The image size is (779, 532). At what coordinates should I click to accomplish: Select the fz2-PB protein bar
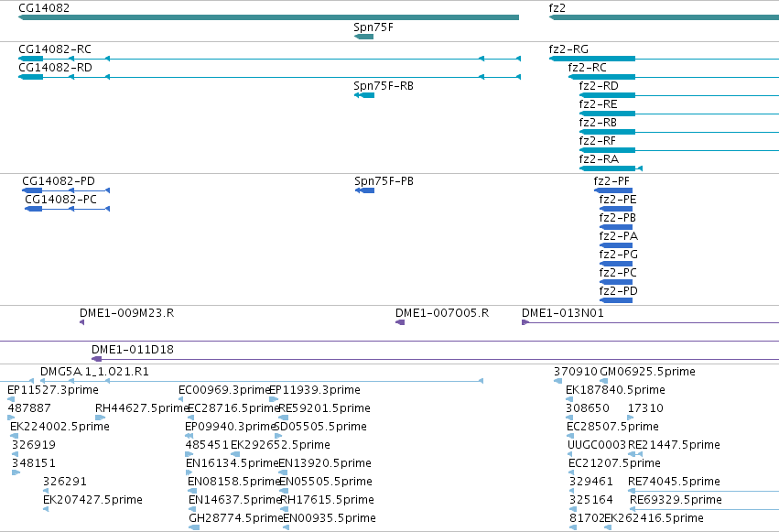pyautogui.click(x=616, y=227)
